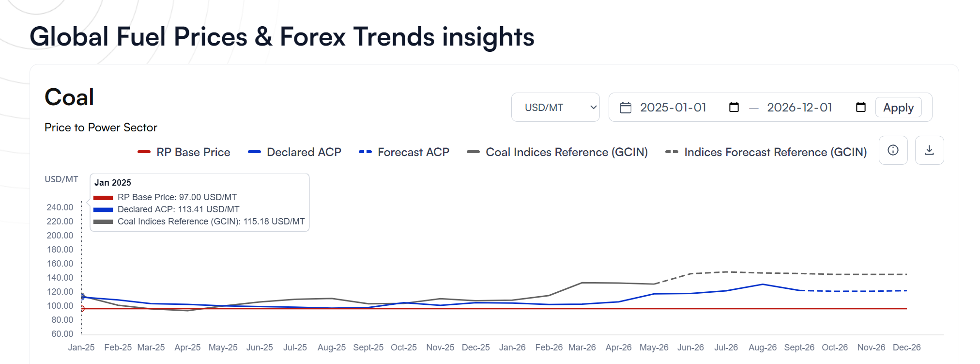
Task: Open the USD/MT unit dropdown
Action: [555, 107]
